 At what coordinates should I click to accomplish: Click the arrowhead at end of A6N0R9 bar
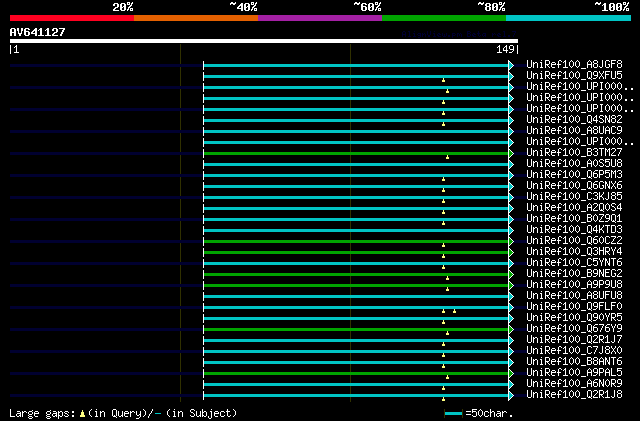[511, 385]
